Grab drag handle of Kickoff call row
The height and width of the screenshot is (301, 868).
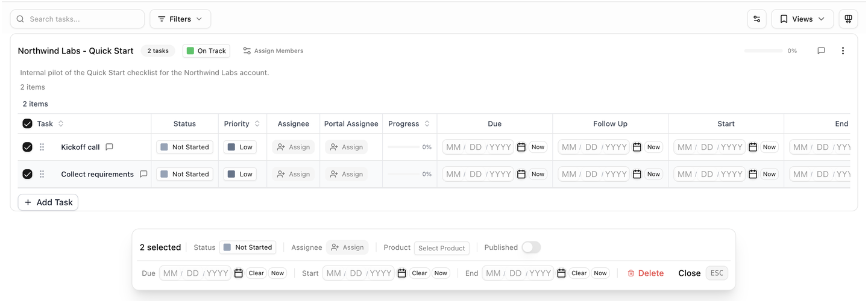[42, 147]
